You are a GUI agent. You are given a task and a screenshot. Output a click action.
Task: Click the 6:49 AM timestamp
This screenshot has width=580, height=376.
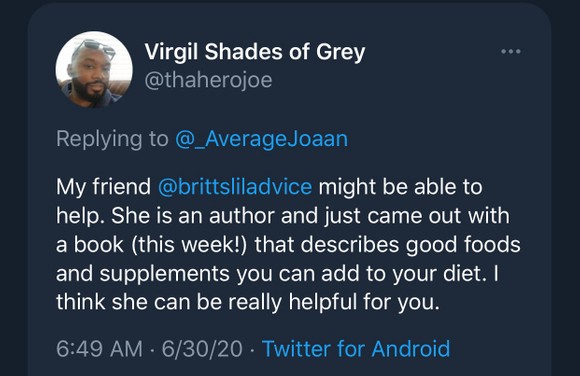click(100, 349)
